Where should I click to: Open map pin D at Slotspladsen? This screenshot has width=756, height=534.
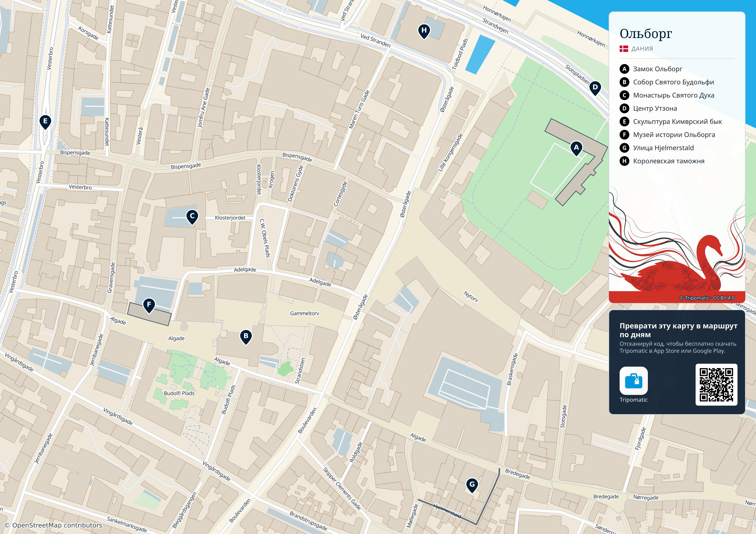click(x=595, y=88)
